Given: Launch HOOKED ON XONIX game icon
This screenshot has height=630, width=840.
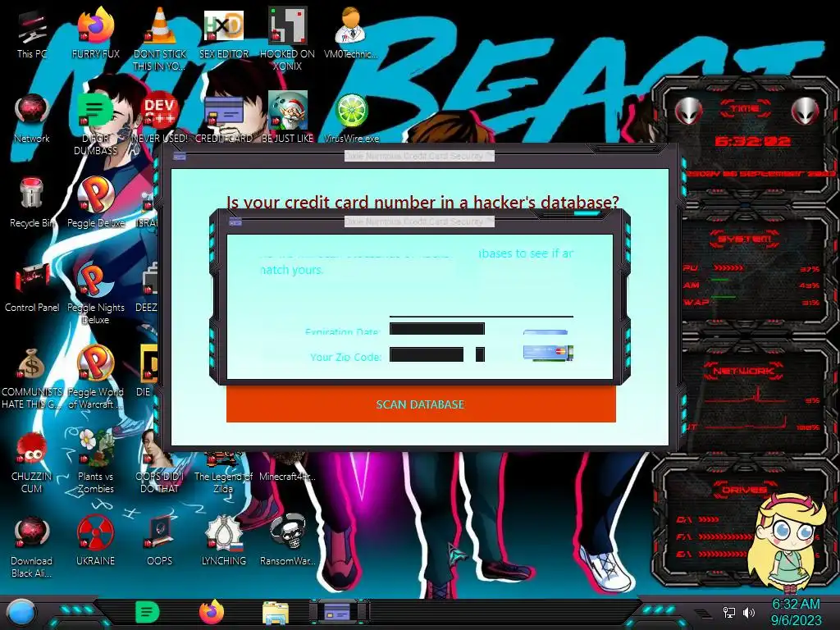Looking at the screenshot, I should click(x=287, y=39).
